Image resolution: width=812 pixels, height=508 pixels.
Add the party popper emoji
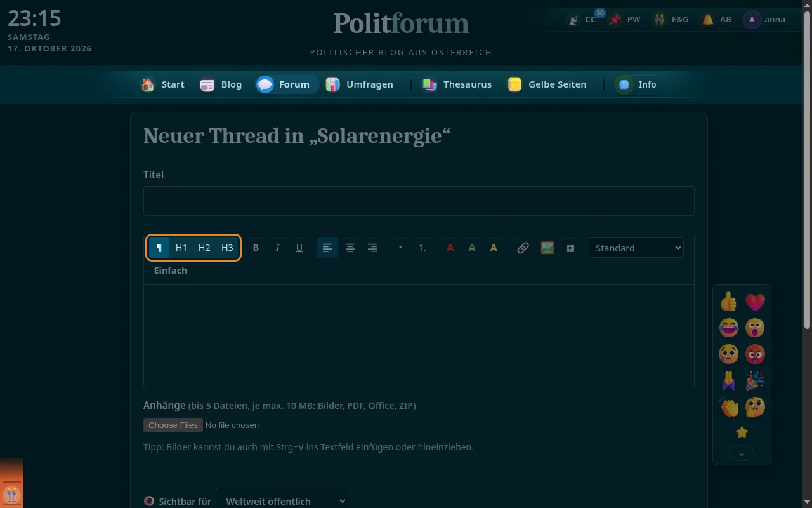coord(755,380)
